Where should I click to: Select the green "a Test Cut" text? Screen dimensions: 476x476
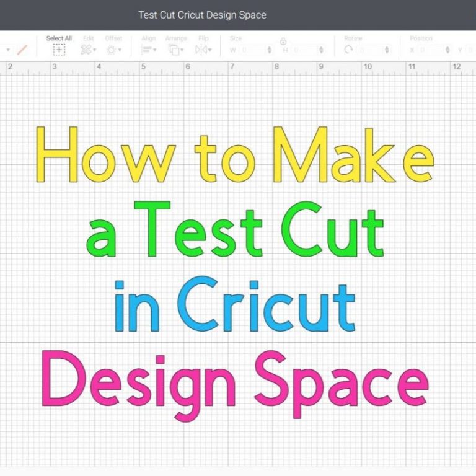click(x=234, y=231)
